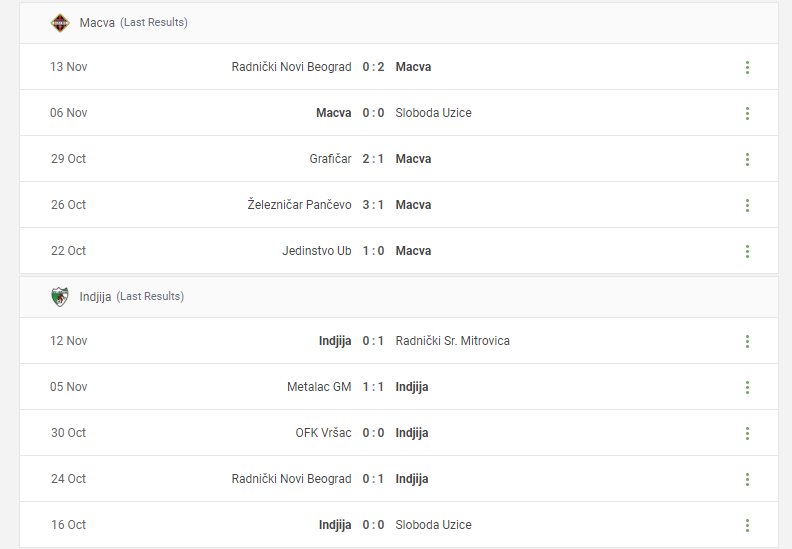Open Macva Last Results header

[399, 23]
